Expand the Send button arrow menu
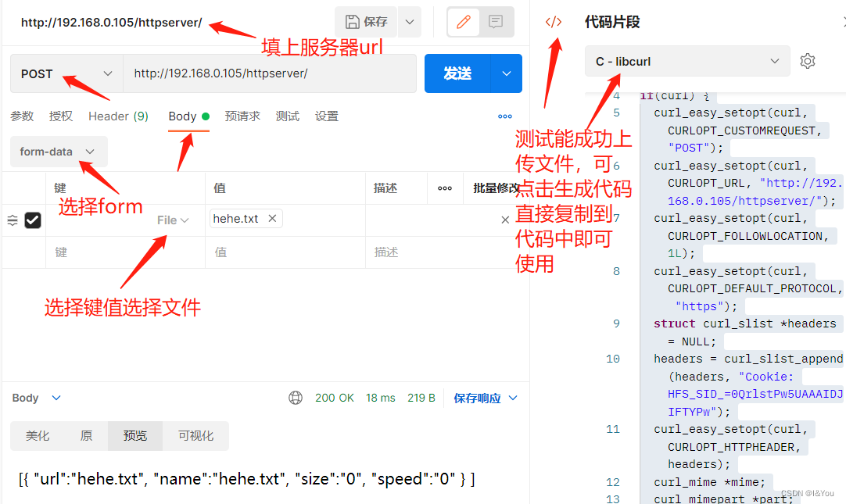Image resolution: width=846 pixels, height=504 pixels. [507, 74]
